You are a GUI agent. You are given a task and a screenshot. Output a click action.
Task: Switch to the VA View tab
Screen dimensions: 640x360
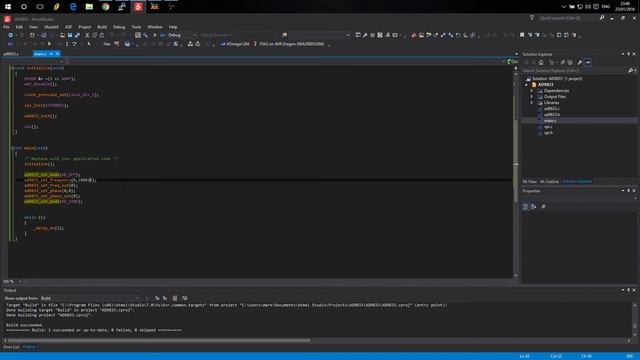(530, 182)
